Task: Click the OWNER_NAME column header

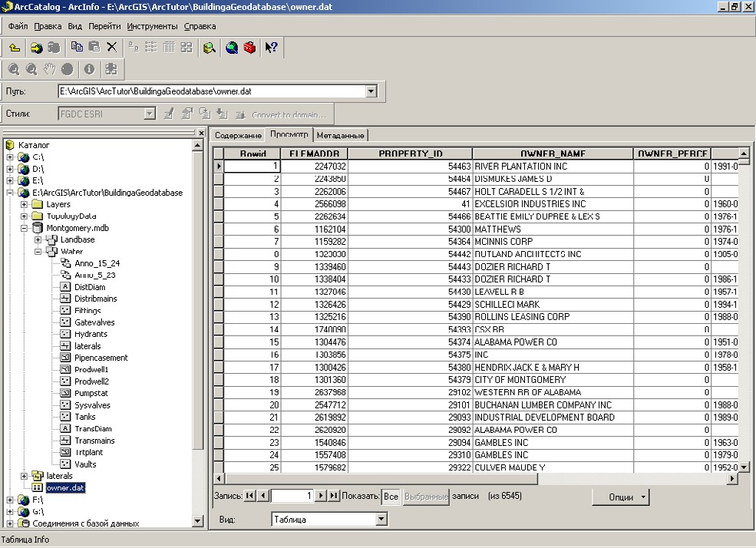Action: tap(553, 154)
